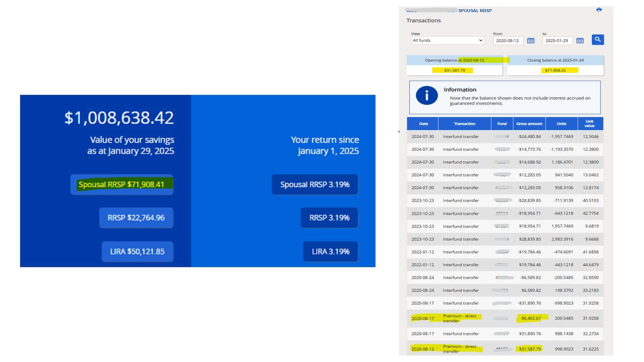Click the 'to' date input field
644x362 pixels.
(557, 41)
